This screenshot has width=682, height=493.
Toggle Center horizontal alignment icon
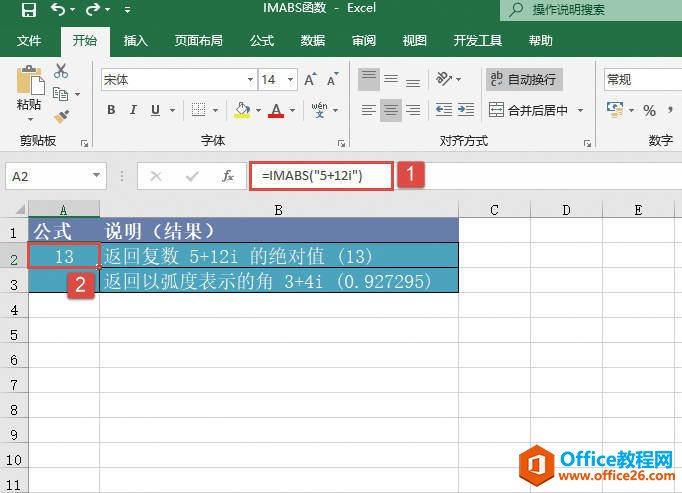tap(391, 110)
